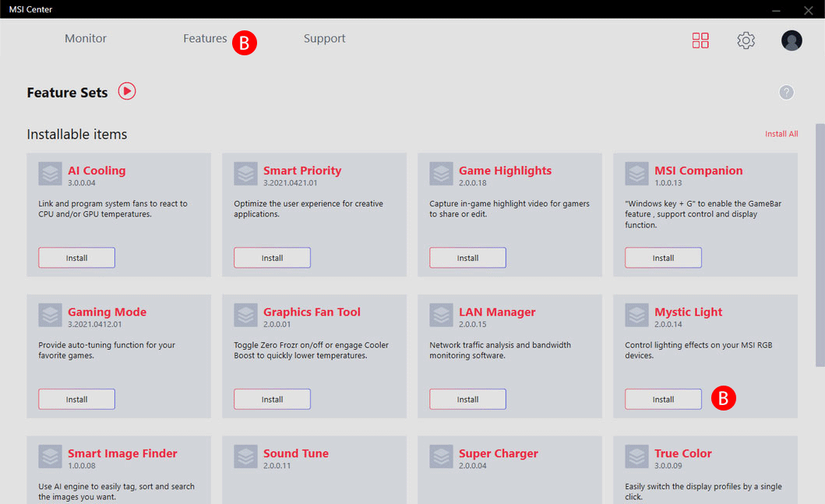This screenshot has width=825, height=504.
Task: Install the Mystic Light feature
Action: coord(663,400)
